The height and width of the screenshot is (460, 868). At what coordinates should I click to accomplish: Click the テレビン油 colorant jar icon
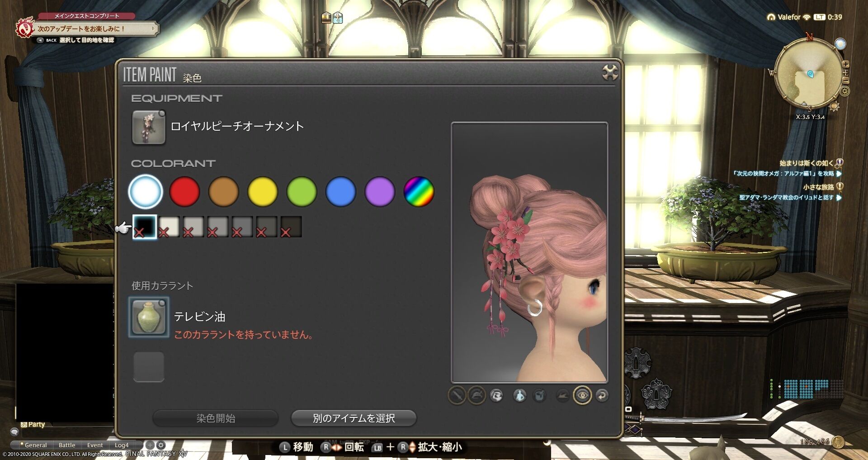[149, 317]
